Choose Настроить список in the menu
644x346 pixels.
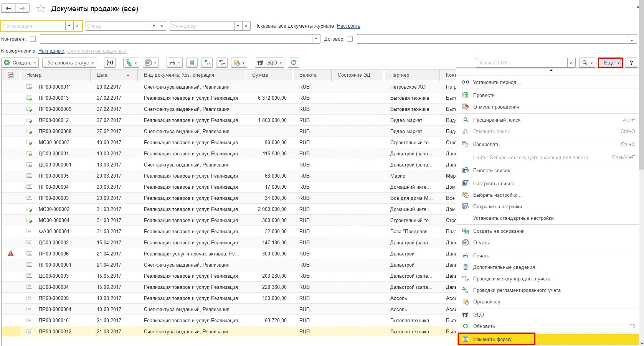click(x=495, y=183)
